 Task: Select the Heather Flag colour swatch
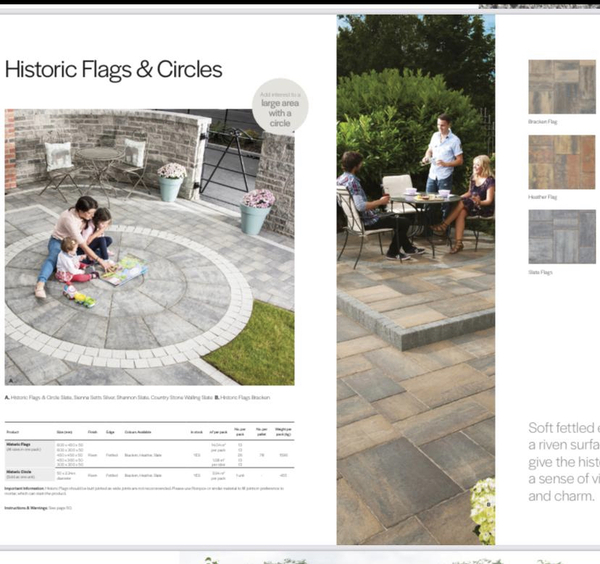click(x=562, y=162)
